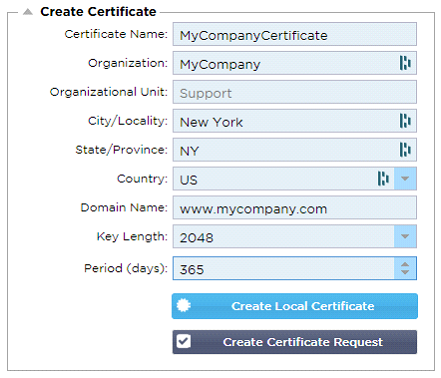This screenshot has width=441, height=378.
Task: Increase Period days with the up arrow
Action: (405, 264)
